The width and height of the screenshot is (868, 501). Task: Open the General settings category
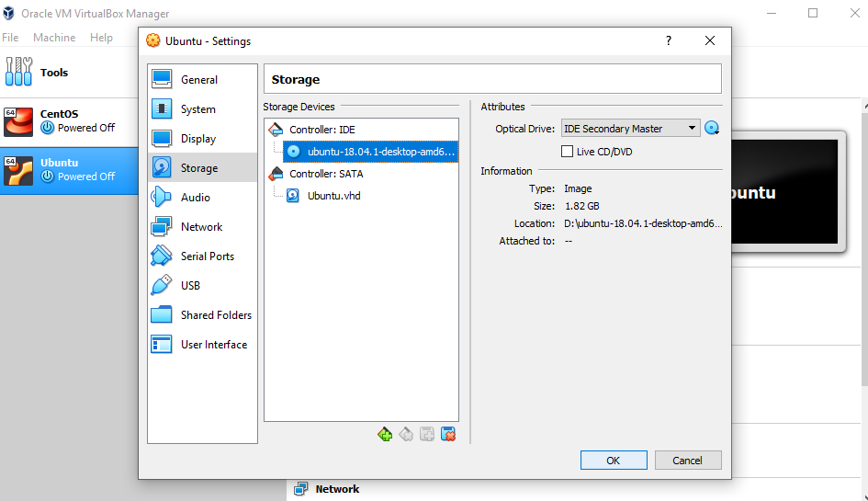(202, 80)
